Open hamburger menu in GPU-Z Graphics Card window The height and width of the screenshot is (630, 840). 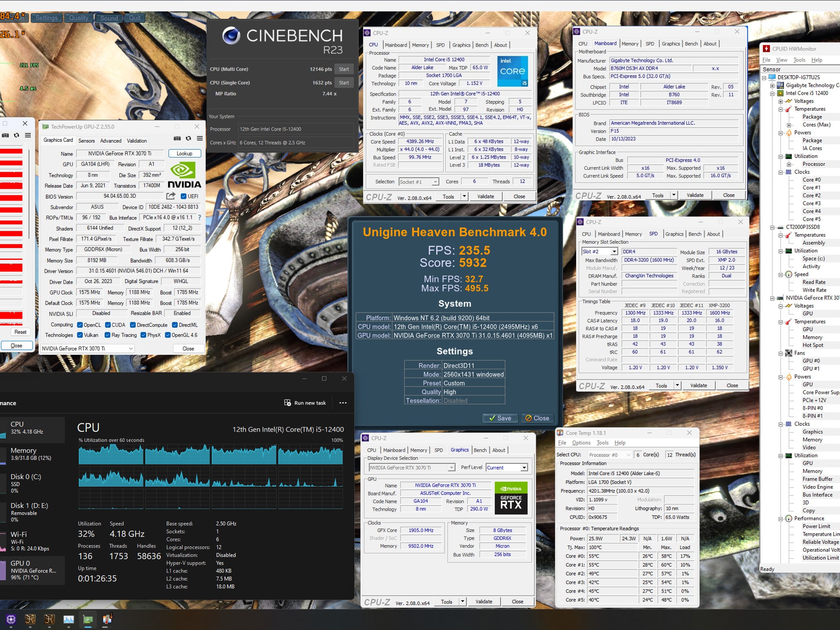click(200, 138)
